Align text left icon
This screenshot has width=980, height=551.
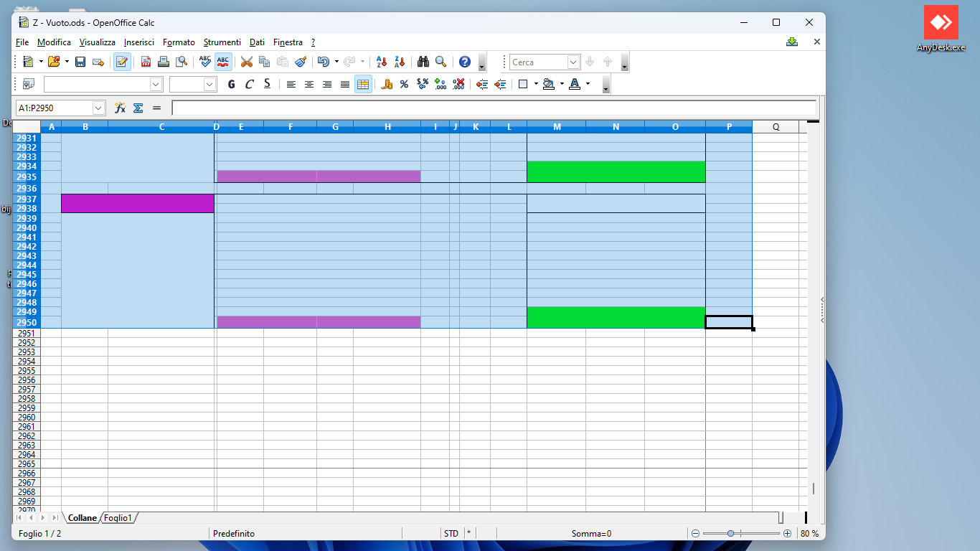click(x=291, y=84)
